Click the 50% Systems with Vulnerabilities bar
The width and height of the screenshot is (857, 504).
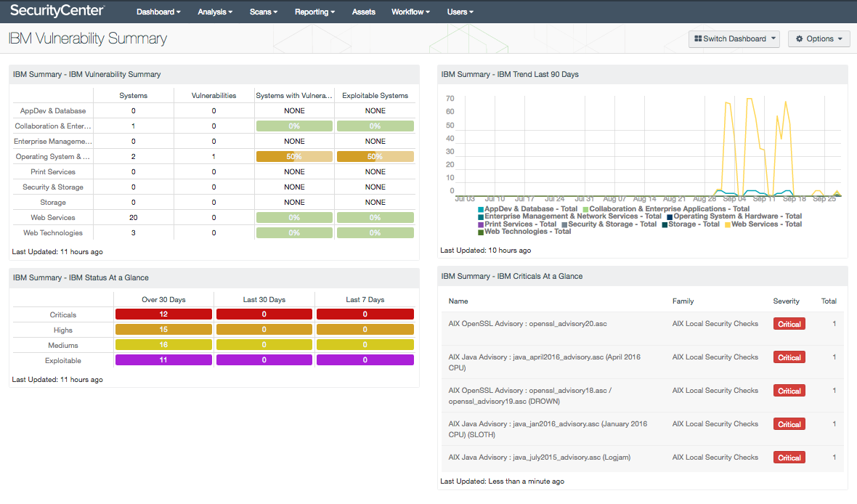coord(294,156)
